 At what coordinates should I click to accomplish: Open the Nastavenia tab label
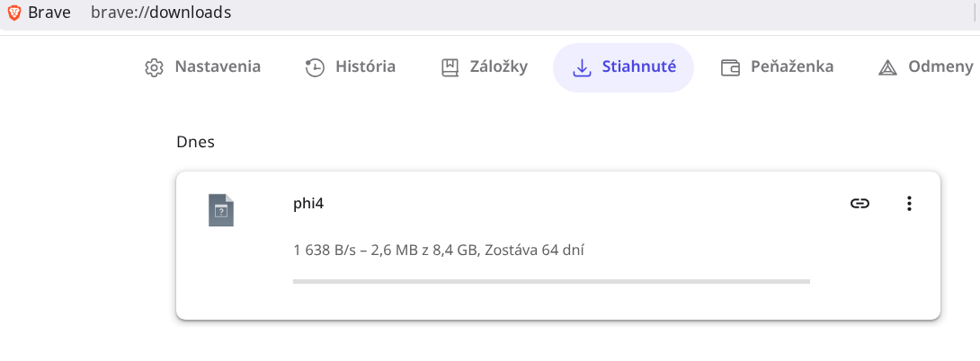(x=218, y=66)
